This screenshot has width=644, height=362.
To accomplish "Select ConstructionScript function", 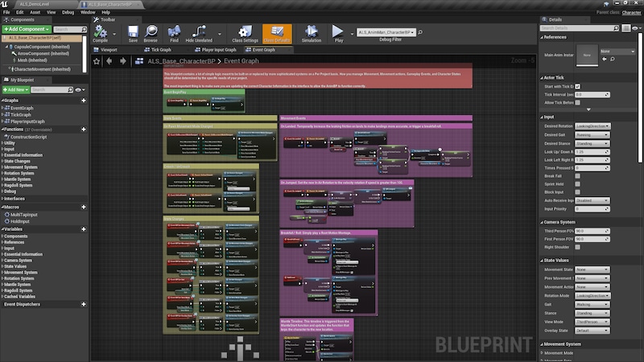I will pyautogui.click(x=28, y=137).
